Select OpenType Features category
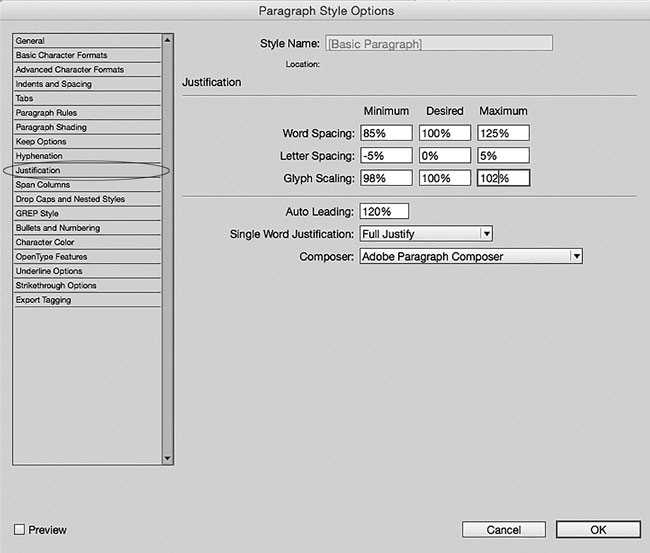 [x=87, y=257]
